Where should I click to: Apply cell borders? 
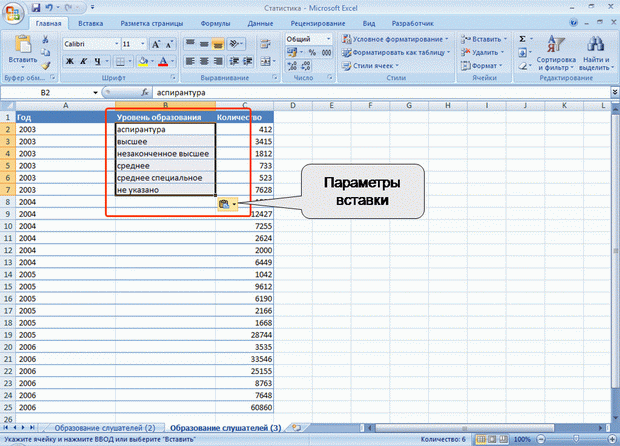[120, 61]
